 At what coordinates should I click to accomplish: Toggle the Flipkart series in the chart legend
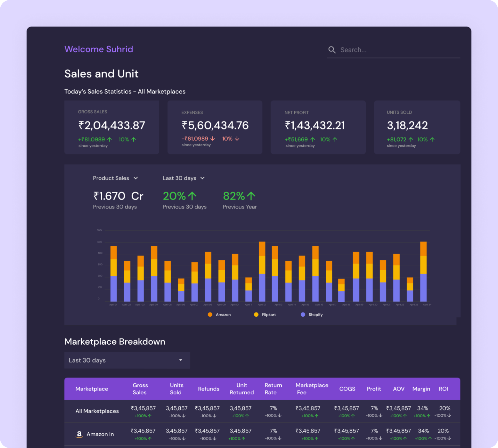(x=256, y=314)
